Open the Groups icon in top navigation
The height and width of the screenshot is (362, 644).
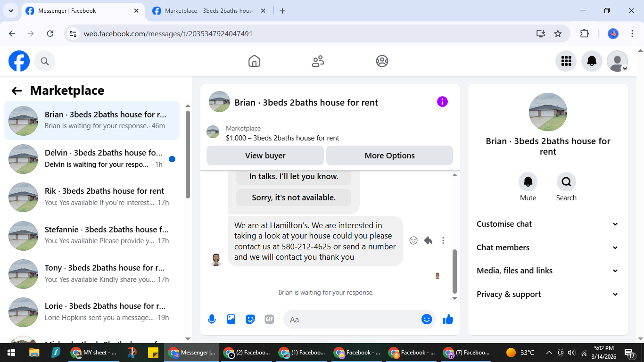click(382, 61)
